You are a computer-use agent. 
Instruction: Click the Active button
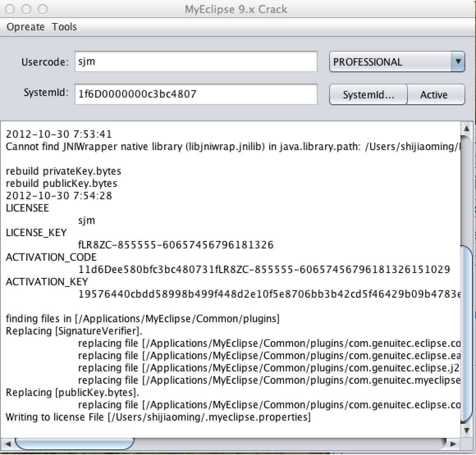point(436,95)
